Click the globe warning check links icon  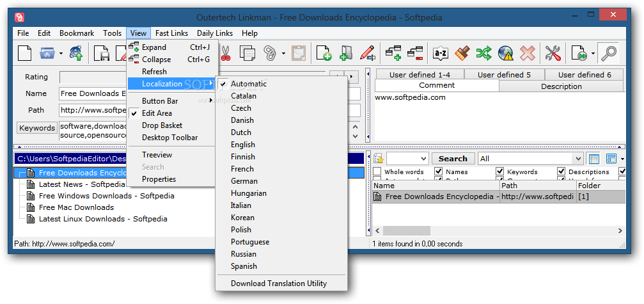pos(506,53)
